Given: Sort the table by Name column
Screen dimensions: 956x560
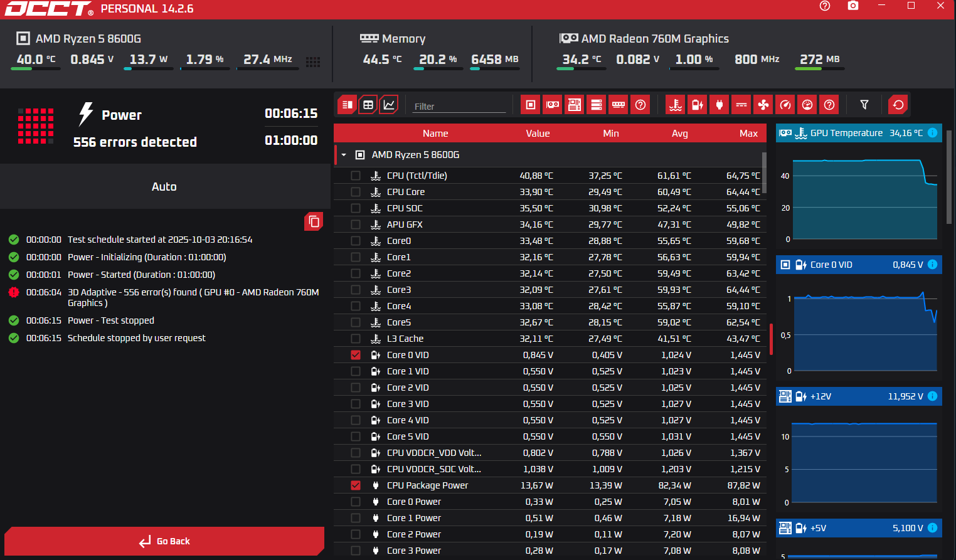Looking at the screenshot, I should pos(435,133).
